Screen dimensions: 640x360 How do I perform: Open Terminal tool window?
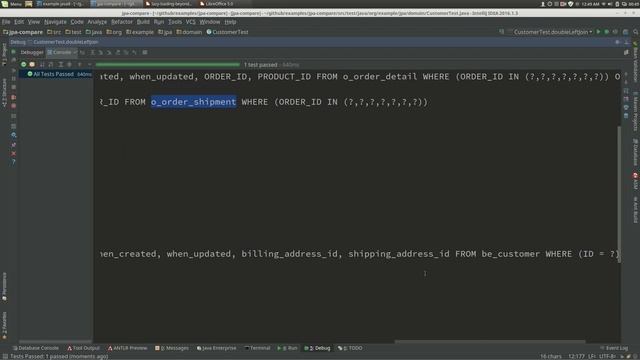[x=257, y=348]
